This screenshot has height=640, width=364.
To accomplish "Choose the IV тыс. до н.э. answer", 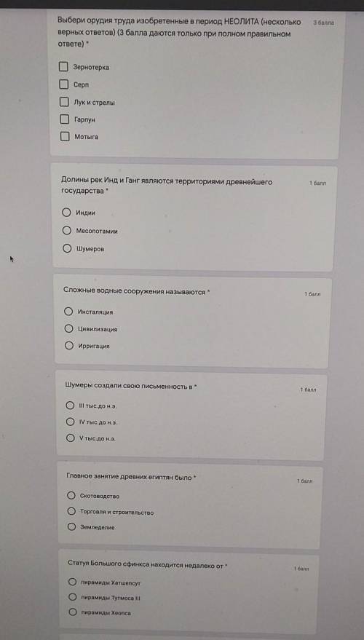I will [x=71, y=422].
